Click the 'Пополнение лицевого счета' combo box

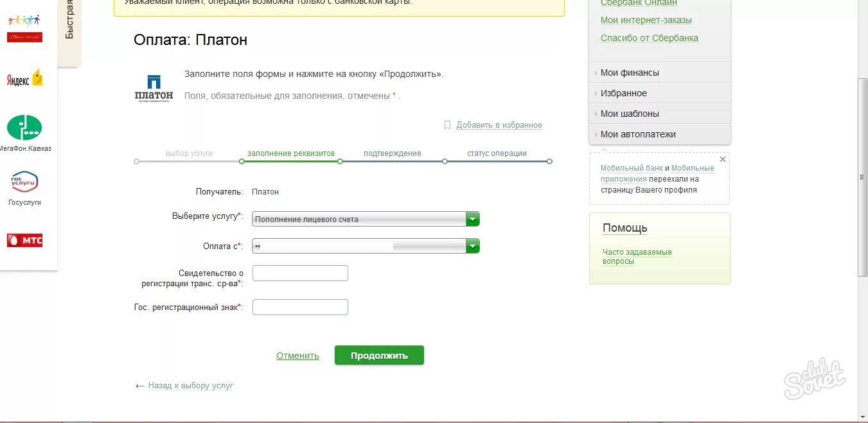366,219
